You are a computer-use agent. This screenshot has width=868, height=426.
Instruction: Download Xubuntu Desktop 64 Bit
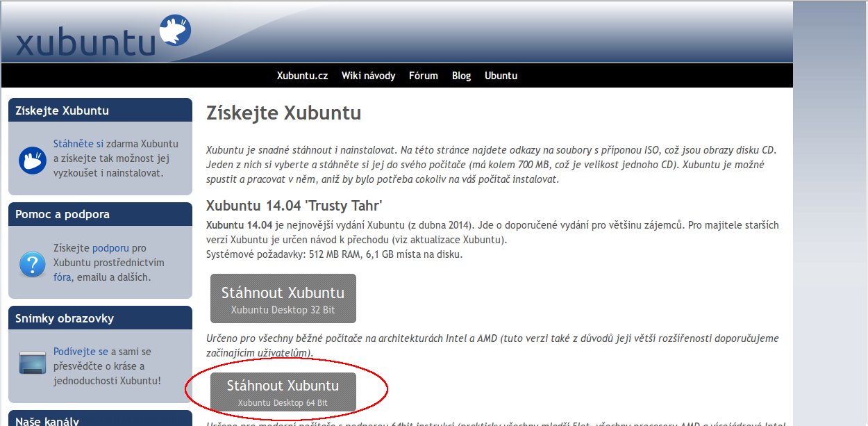click(283, 391)
